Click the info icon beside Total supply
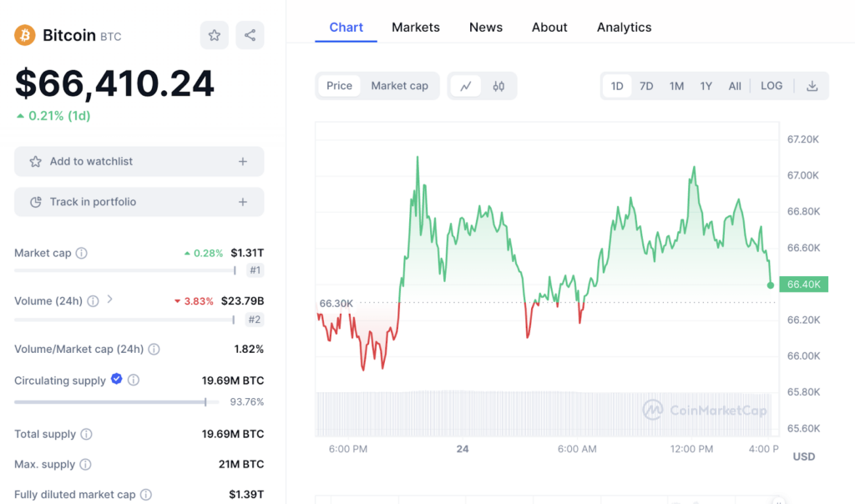The image size is (855, 504). click(x=86, y=434)
